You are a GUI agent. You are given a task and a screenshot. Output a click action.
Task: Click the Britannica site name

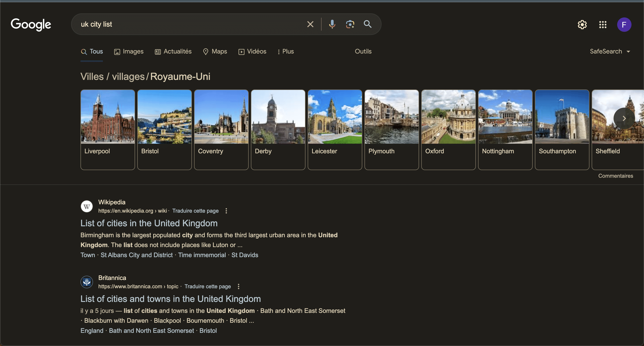(112, 278)
